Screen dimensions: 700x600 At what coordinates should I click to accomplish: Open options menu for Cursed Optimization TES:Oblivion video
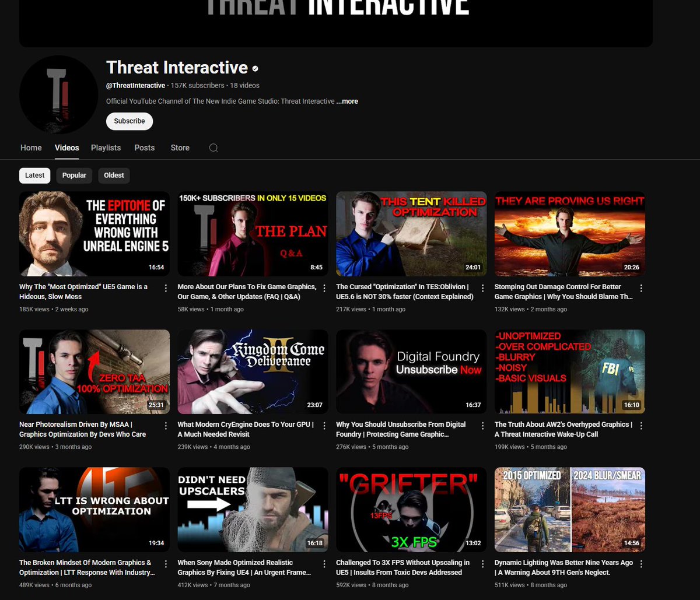click(x=483, y=288)
